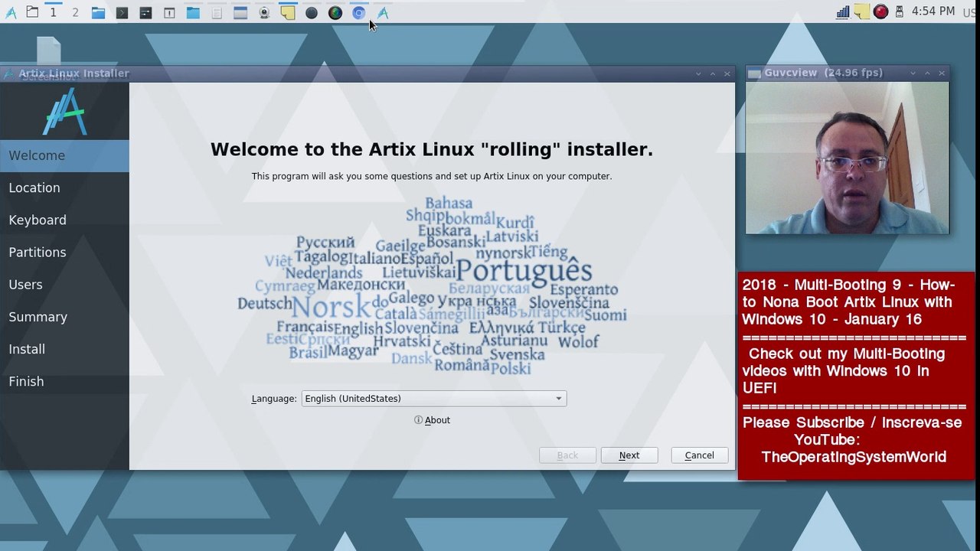Switch to workspace 1 in the pager
Screen dimensions: 980x551
click(x=53, y=12)
